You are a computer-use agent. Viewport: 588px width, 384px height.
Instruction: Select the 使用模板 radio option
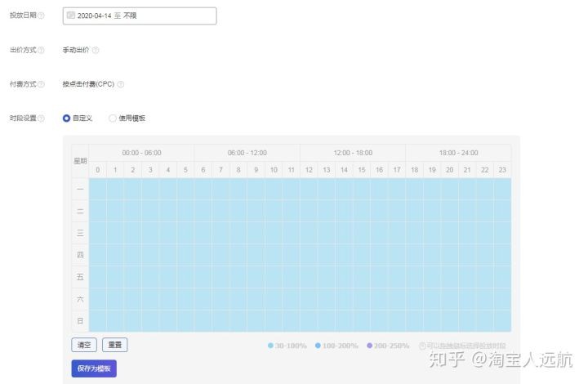(112, 118)
